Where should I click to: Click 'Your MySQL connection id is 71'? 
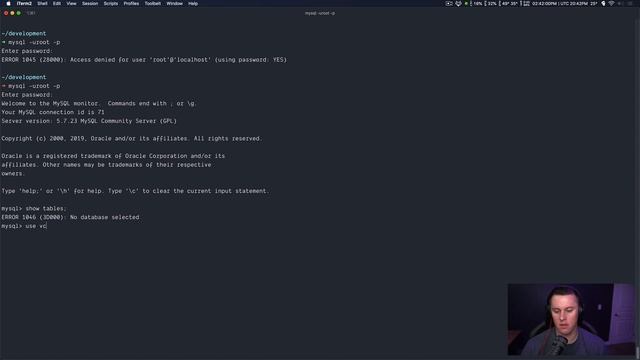[53, 112]
